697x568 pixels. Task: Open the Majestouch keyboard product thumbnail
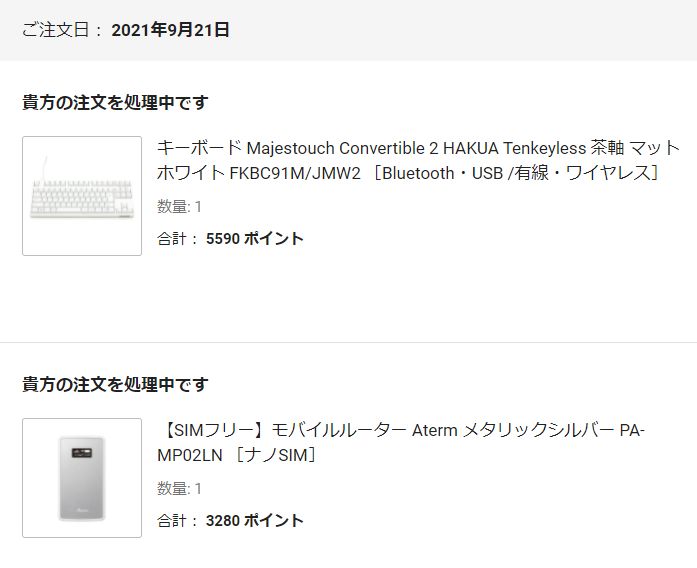pos(82,196)
